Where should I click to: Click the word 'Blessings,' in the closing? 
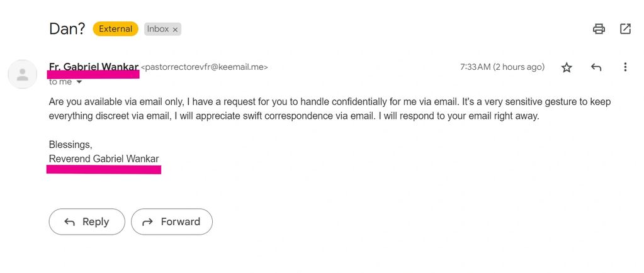click(x=71, y=145)
